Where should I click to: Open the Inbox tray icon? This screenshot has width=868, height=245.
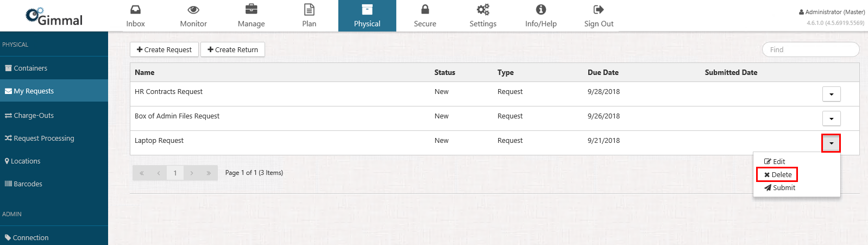135,10
